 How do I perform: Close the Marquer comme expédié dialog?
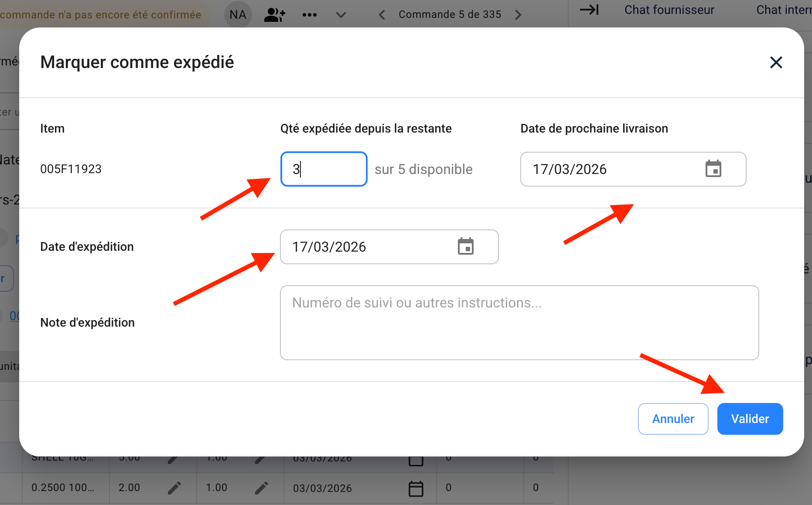(x=776, y=62)
